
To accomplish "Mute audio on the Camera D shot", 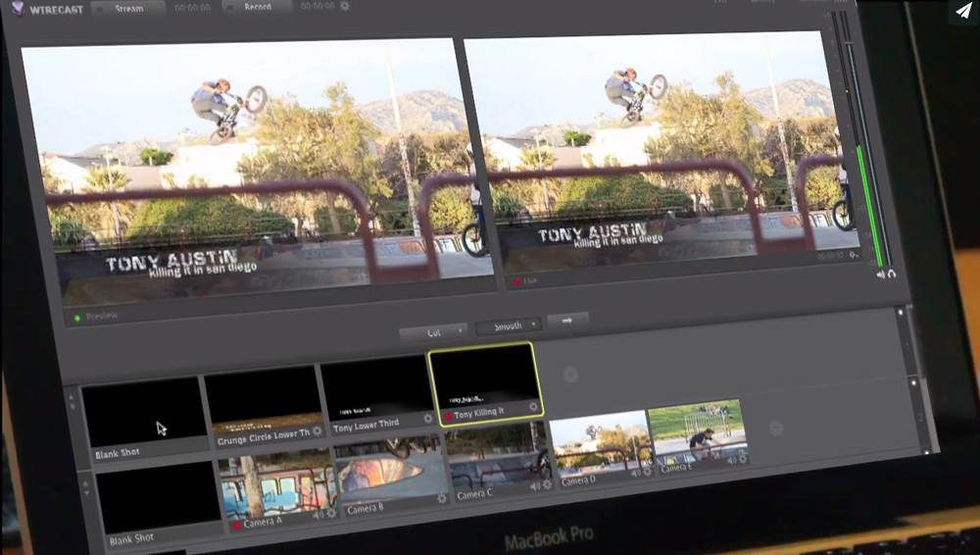I will (636, 474).
